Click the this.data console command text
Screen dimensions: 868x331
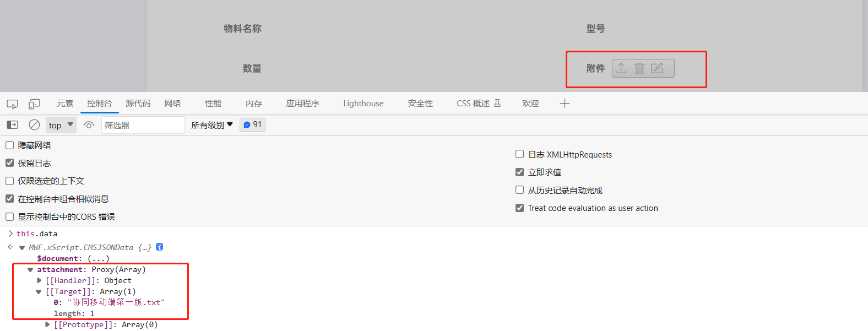(37, 234)
